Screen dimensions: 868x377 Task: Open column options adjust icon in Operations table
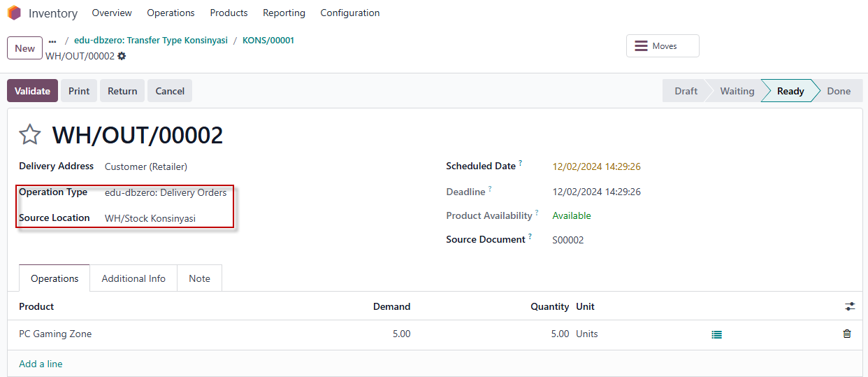[850, 306]
